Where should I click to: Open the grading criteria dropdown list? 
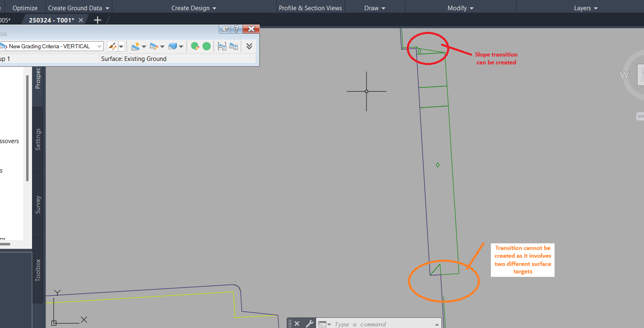point(99,46)
